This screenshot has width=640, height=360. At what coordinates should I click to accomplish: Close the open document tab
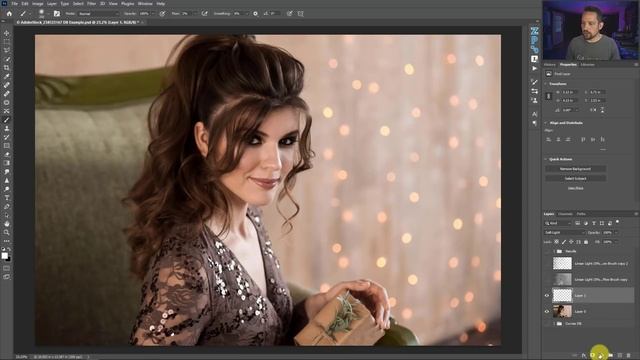click(142, 22)
